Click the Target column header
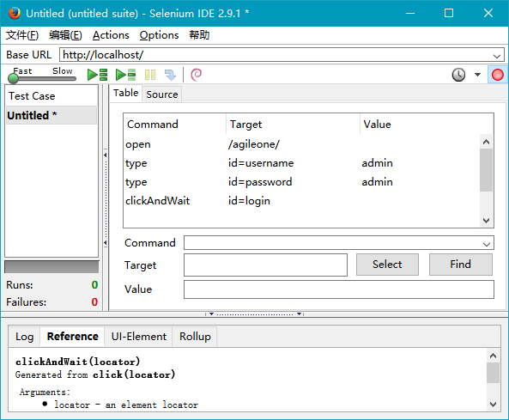 pyautogui.click(x=294, y=124)
